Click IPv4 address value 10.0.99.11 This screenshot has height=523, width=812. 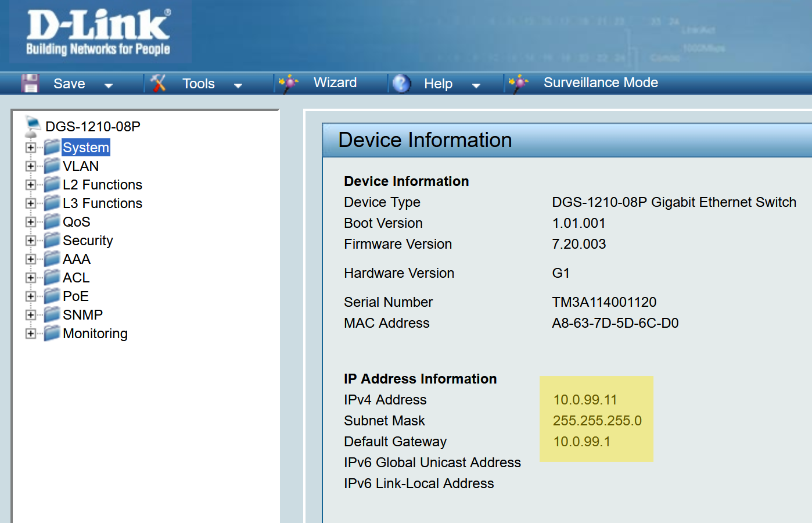[x=585, y=400]
